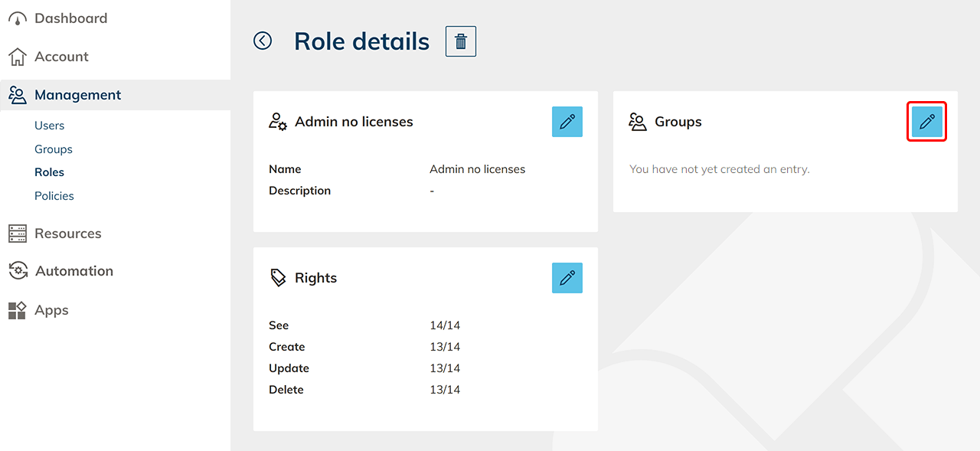Edit the Groups card with pencil button
Screen dimensions: 980x451
click(x=926, y=122)
